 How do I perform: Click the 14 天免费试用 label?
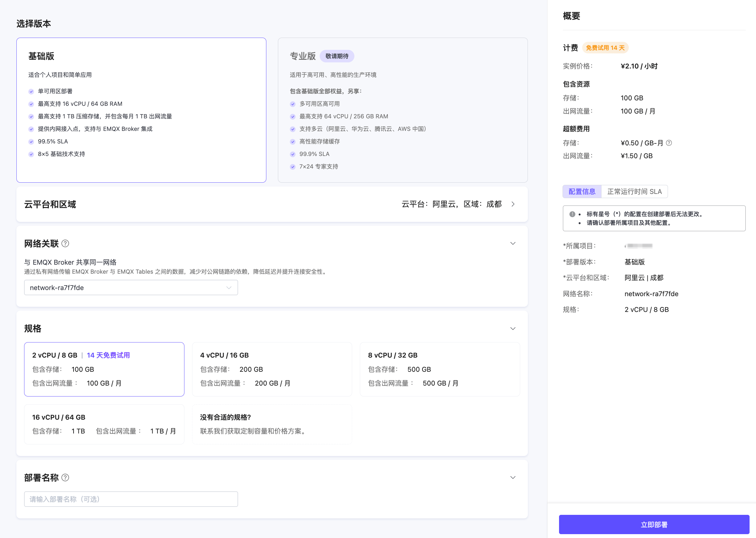108,355
